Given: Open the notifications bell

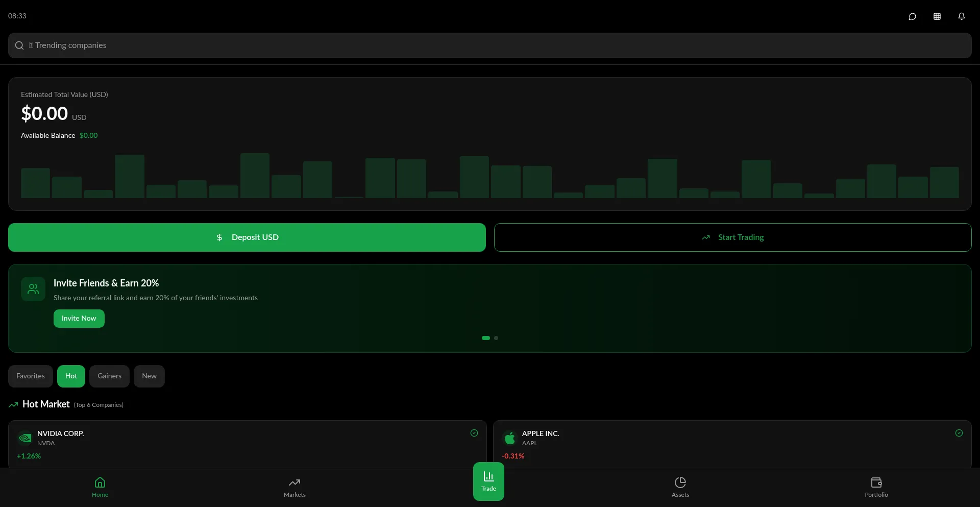Looking at the screenshot, I should 962,16.
